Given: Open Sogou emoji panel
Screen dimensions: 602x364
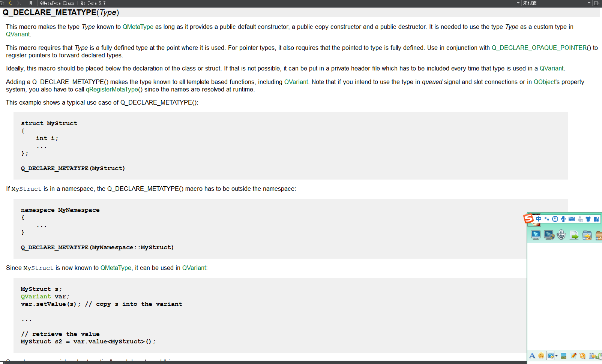Looking at the screenshot, I should 555,219.
